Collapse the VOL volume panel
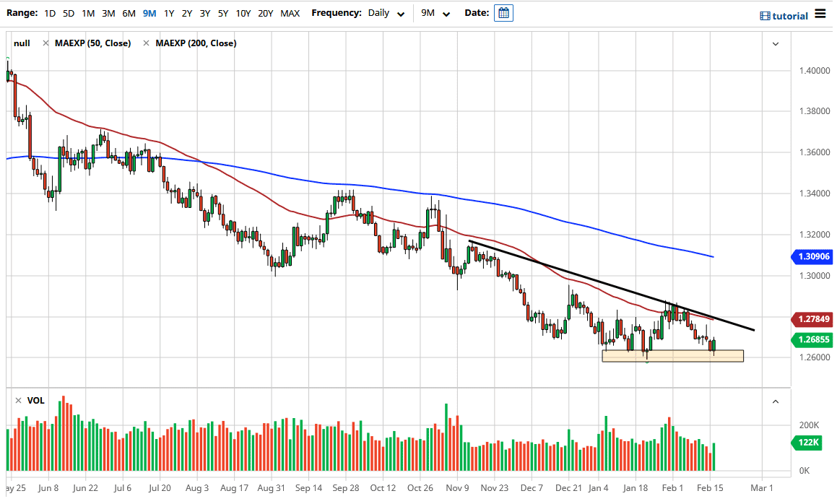This screenshot has height=504, width=837. [x=776, y=401]
